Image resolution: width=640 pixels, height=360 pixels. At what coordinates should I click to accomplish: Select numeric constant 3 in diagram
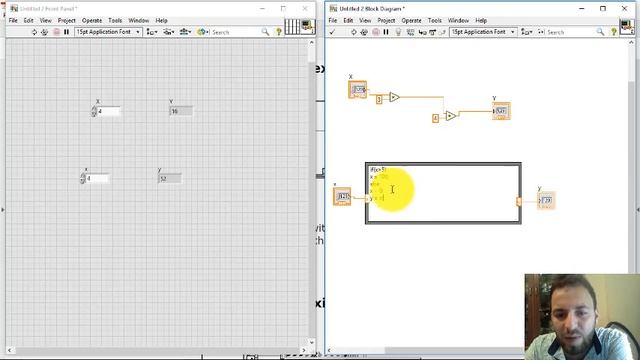tap(379, 99)
